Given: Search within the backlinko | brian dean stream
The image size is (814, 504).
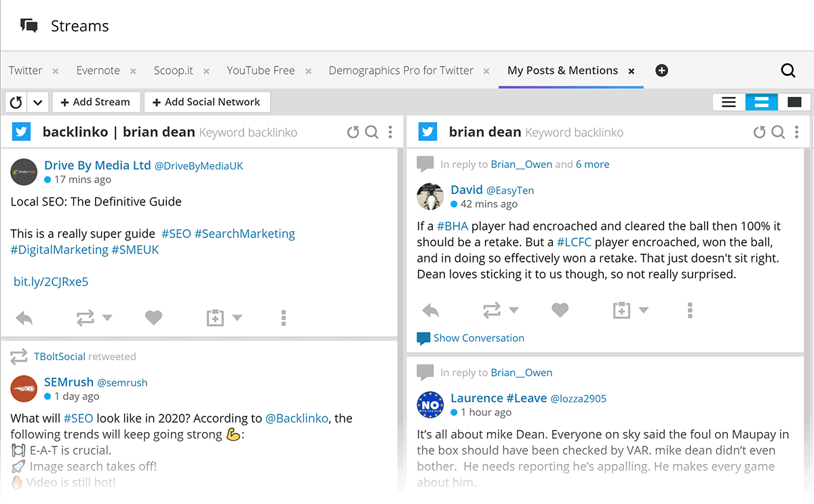Looking at the screenshot, I should [372, 132].
